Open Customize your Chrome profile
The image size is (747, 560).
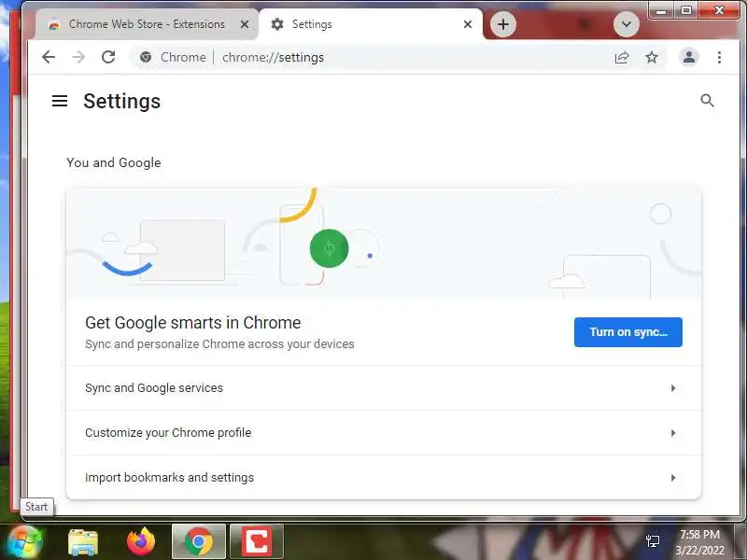384,433
